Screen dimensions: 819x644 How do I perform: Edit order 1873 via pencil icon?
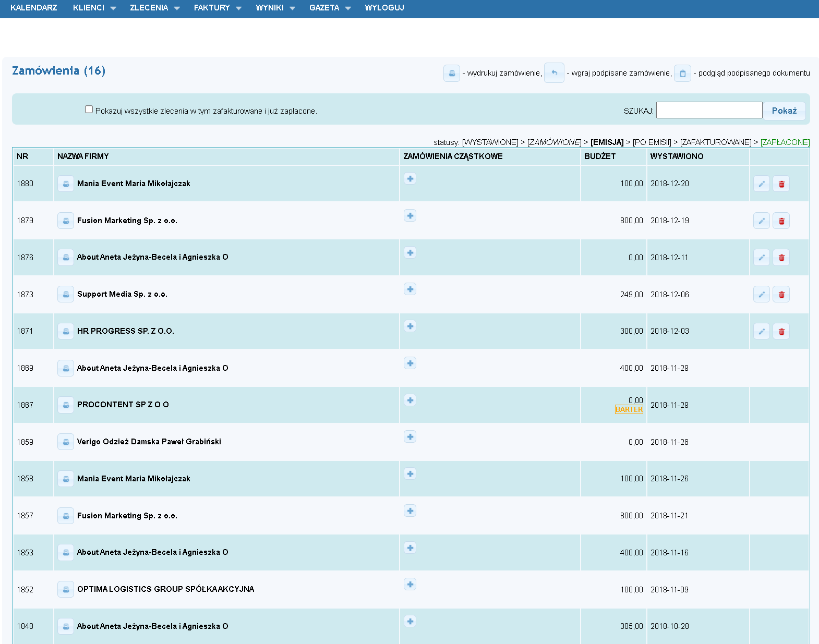pos(761,295)
